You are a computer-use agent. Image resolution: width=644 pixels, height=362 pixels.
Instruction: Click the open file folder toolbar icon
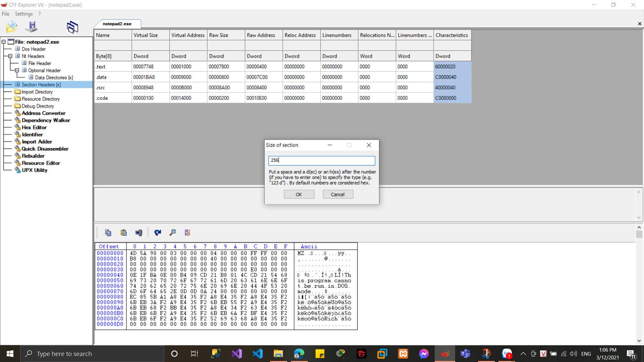click(12, 27)
